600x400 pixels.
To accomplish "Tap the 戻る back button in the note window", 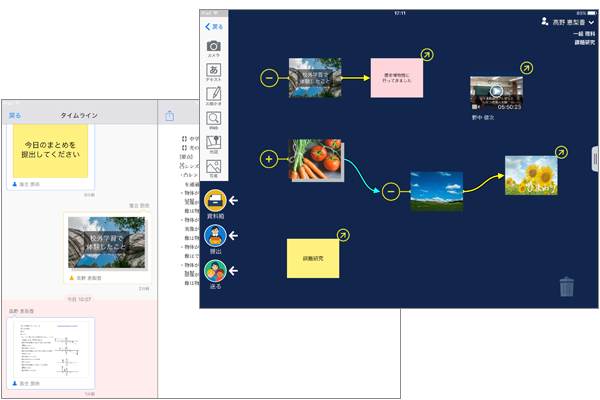I will coord(214,26).
